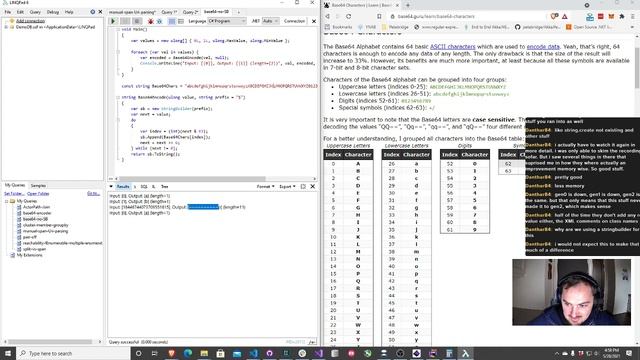This screenshot has height=360, width=640.
Task: Switch to the Query 1 tab
Action: 169,12
